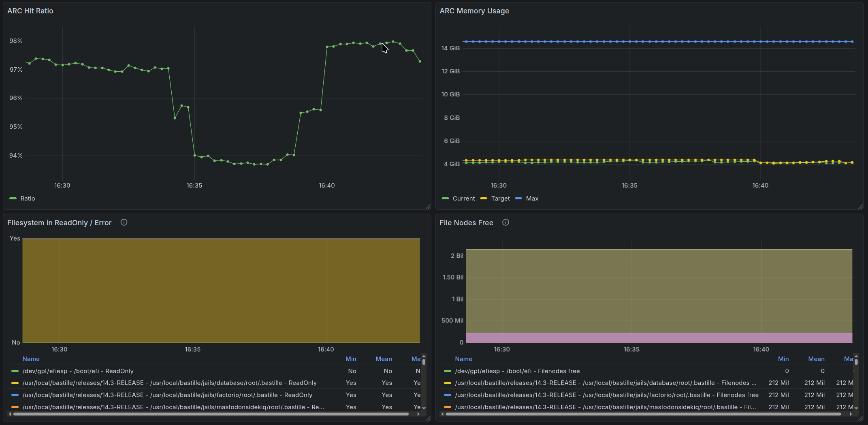This screenshot has width=868, height=425.
Task: Select the factorio Filenodes free legend row
Action: click(606, 395)
